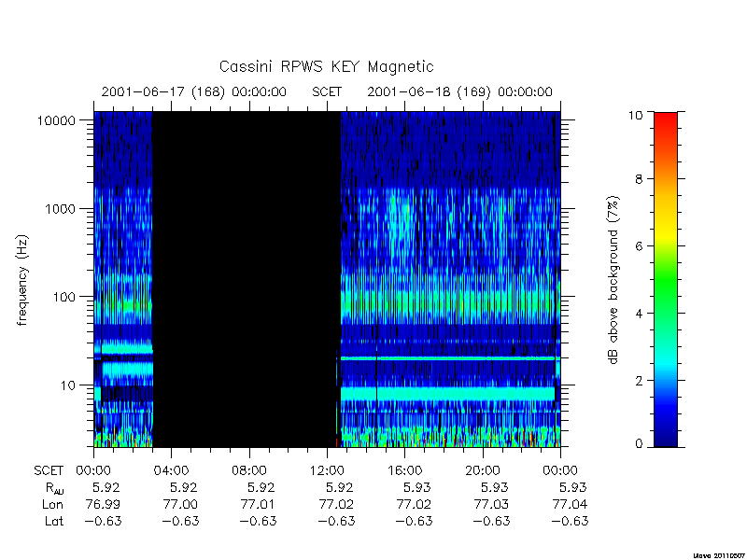Click the '12:00' time tick label
Image resolution: width=747 pixels, height=560 pixels.
tap(327, 471)
